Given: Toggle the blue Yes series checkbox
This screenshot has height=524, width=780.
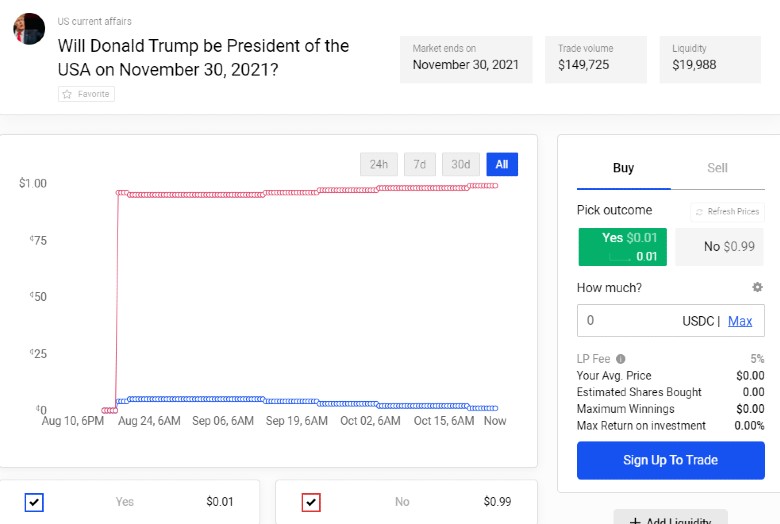Looking at the screenshot, I should click(x=34, y=502).
